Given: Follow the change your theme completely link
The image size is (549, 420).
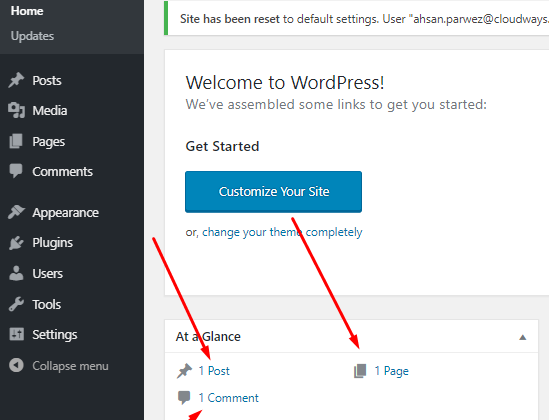Looking at the screenshot, I should click(x=282, y=232).
